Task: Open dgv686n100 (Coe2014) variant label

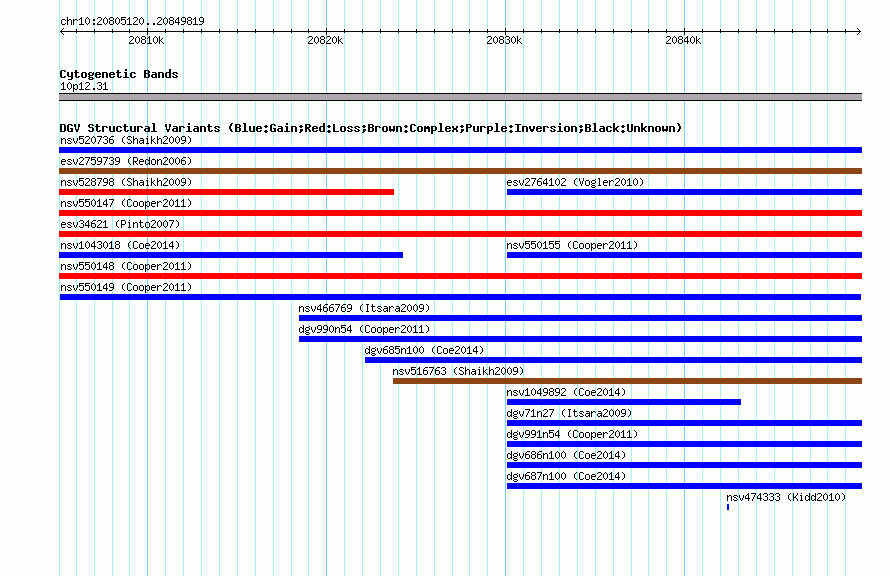Action: (566, 455)
